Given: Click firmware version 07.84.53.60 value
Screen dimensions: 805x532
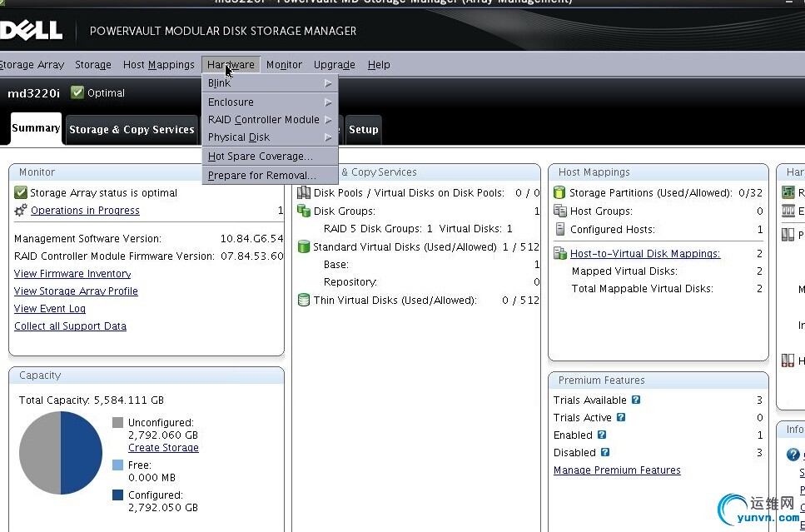Looking at the screenshot, I should coord(252,256).
